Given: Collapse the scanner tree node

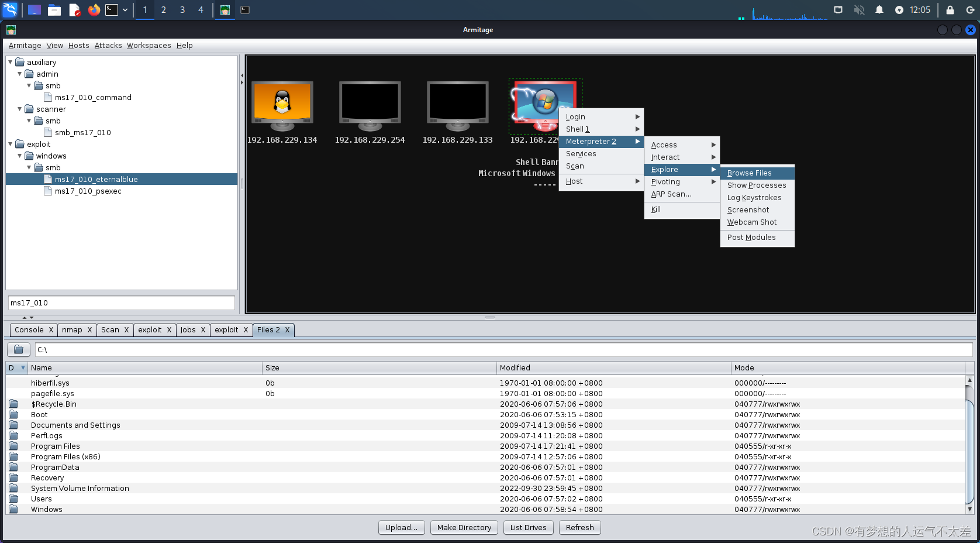Looking at the screenshot, I should coord(20,109).
